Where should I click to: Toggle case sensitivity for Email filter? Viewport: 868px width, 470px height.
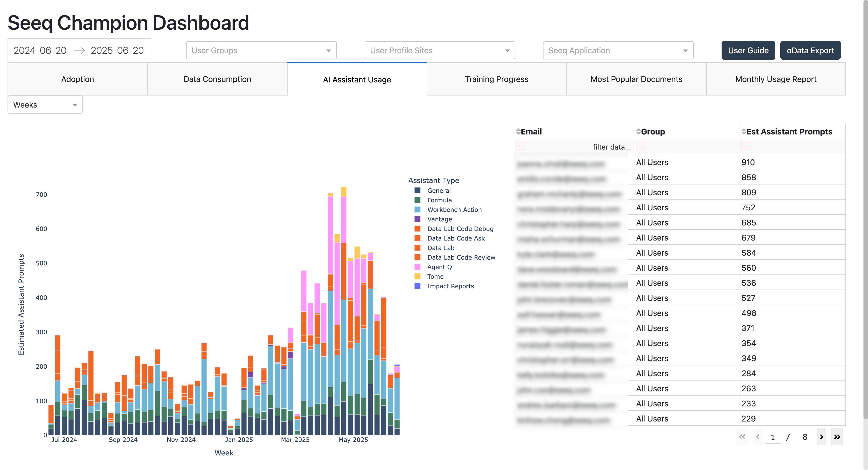coord(520,146)
